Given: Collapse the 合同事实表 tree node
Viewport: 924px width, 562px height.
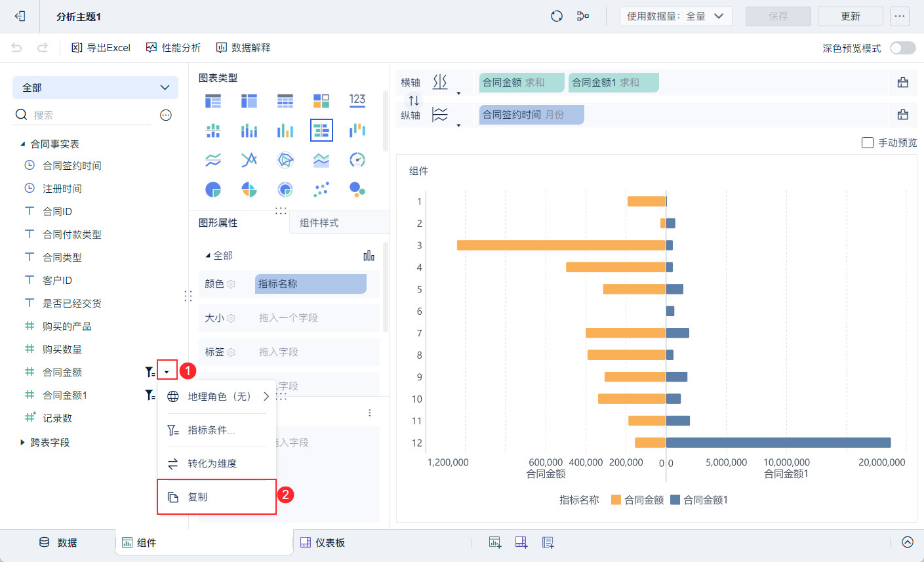Looking at the screenshot, I should pyautogui.click(x=23, y=144).
